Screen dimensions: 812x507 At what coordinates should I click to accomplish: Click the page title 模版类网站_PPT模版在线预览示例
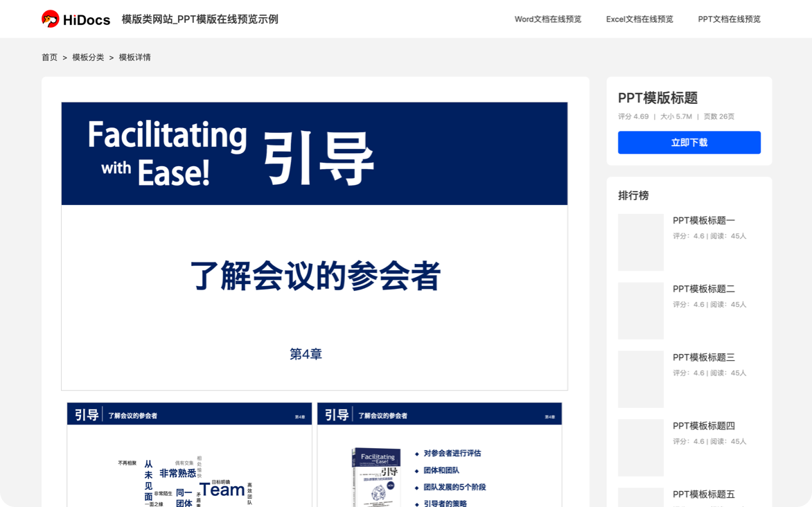coord(200,19)
